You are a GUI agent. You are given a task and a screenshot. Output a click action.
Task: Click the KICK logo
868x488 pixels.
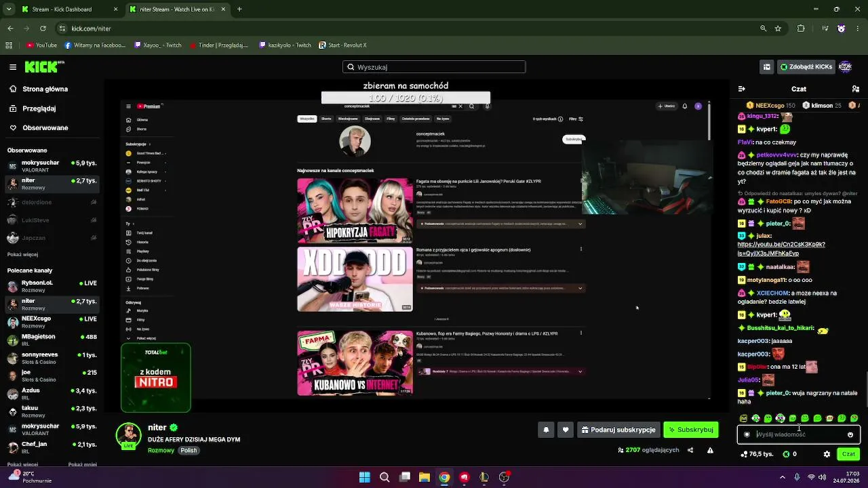click(x=43, y=66)
